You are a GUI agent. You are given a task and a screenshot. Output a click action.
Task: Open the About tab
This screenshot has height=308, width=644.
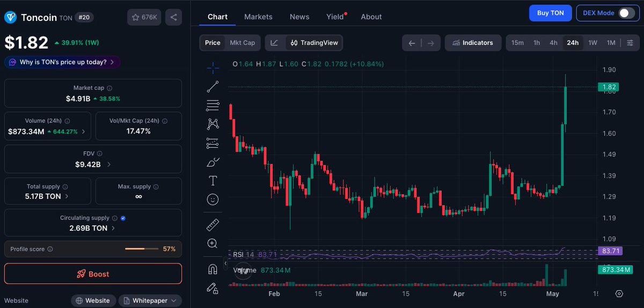click(371, 17)
